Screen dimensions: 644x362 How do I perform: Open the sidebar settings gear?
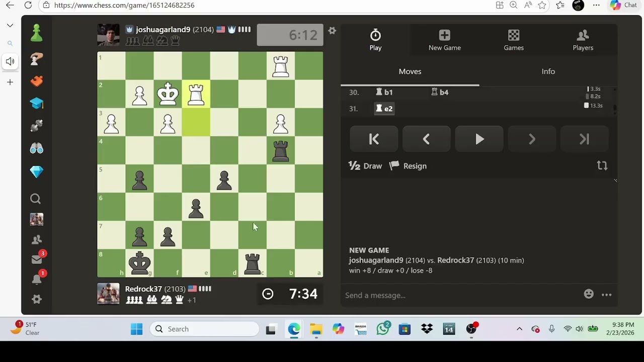37,299
